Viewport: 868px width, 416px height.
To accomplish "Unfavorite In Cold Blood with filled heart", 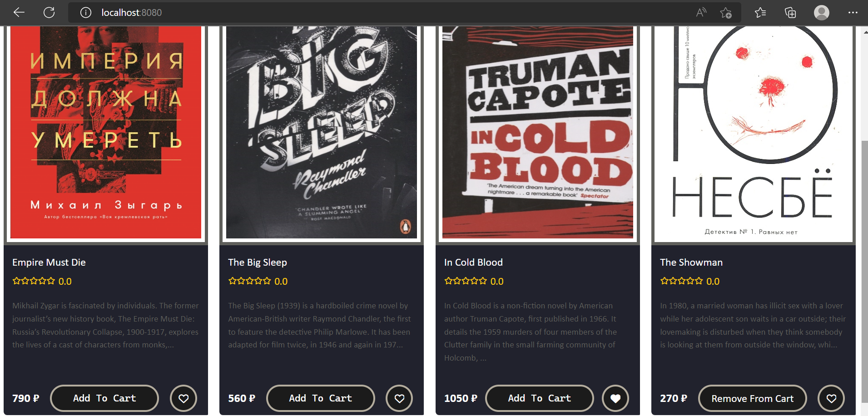I will coord(615,398).
